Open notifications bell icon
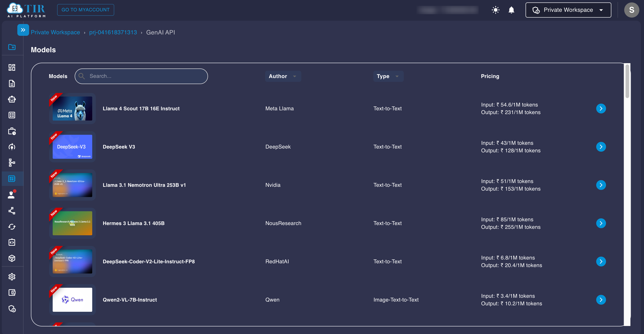This screenshot has width=644, height=334. [511, 10]
